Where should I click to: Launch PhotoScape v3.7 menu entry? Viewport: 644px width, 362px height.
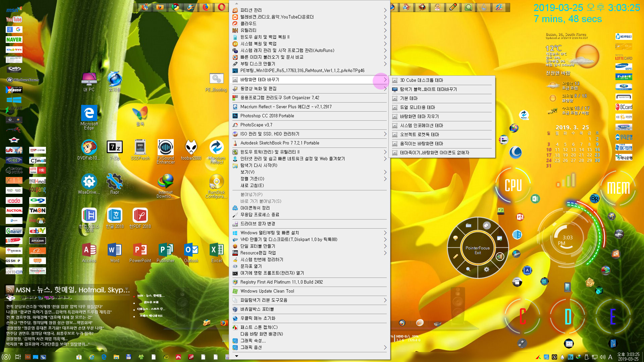(x=309, y=125)
